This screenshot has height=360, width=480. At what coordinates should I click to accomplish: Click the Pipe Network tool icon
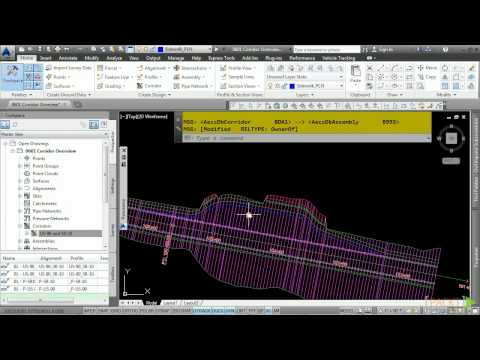tap(177, 86)
